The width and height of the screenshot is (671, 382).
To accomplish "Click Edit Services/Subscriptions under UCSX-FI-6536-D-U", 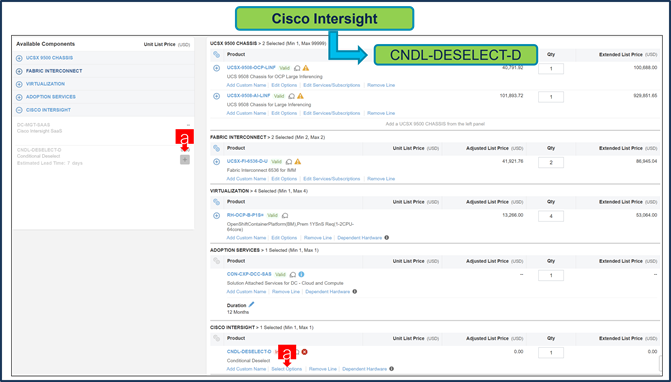I will pyautogui.click(x=332, y=179).
